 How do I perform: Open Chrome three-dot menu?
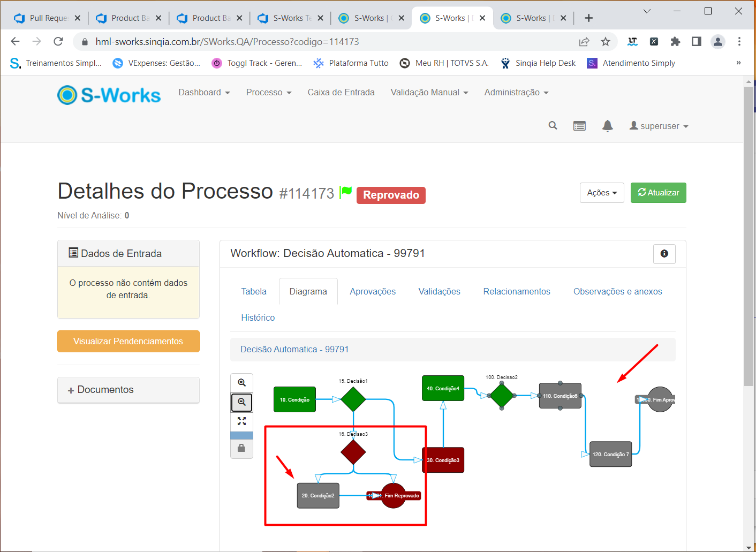tap(739, 42)
